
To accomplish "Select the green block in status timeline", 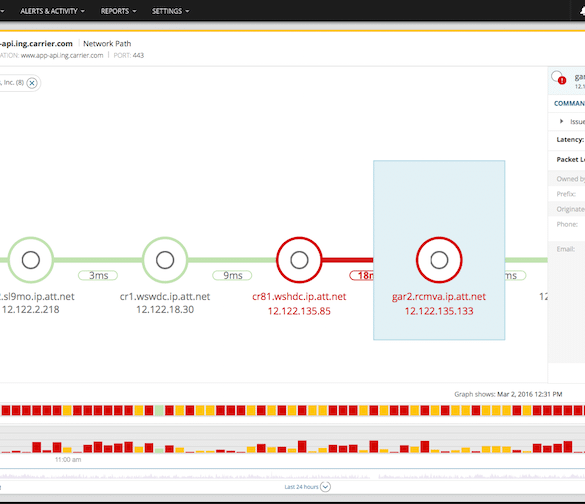I will coord(159,410).
